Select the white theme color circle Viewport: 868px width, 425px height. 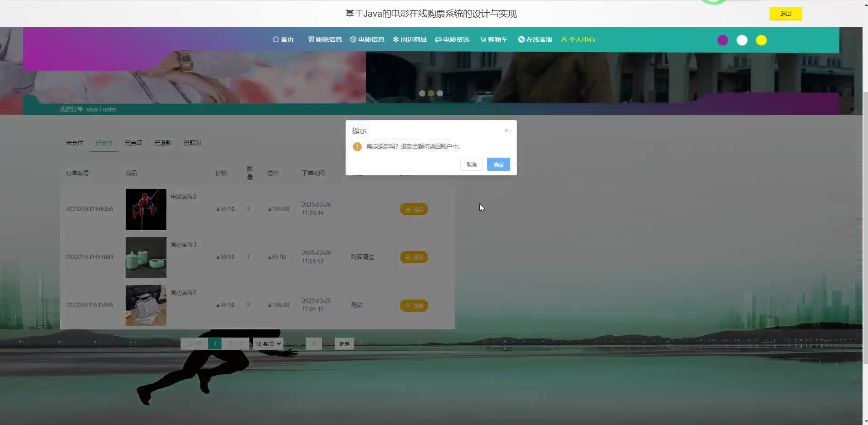pos(742,40)
